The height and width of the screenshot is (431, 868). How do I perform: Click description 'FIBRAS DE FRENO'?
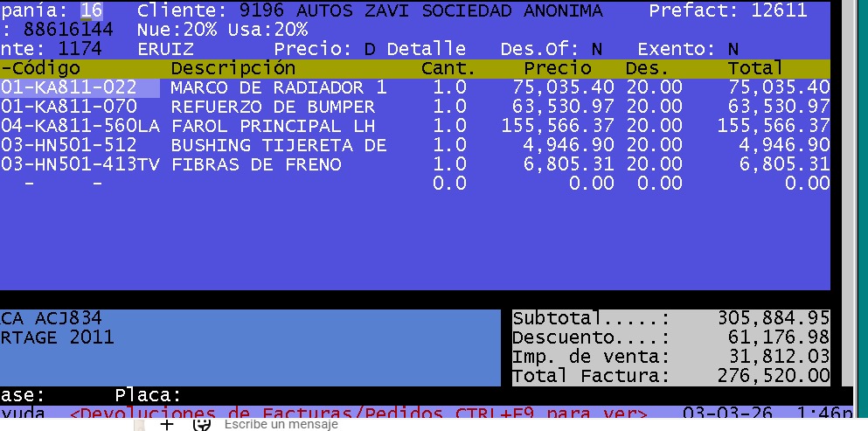tap(256, 164)
